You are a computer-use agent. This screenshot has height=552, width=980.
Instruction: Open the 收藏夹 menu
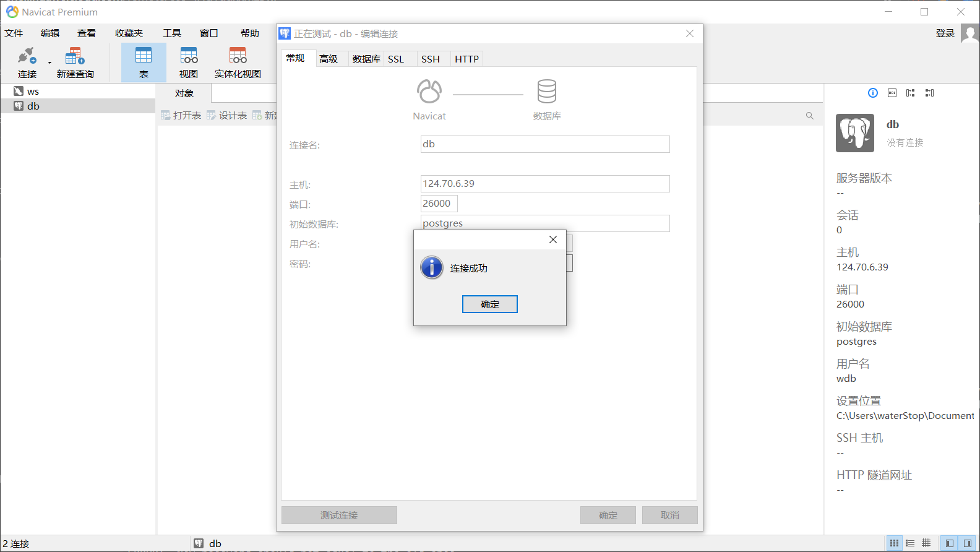129,33
